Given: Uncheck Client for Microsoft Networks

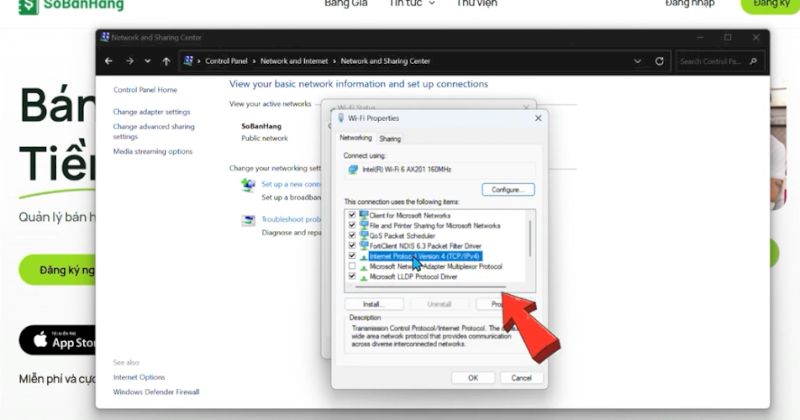Looking at the screenshot, I should [351, 215].
